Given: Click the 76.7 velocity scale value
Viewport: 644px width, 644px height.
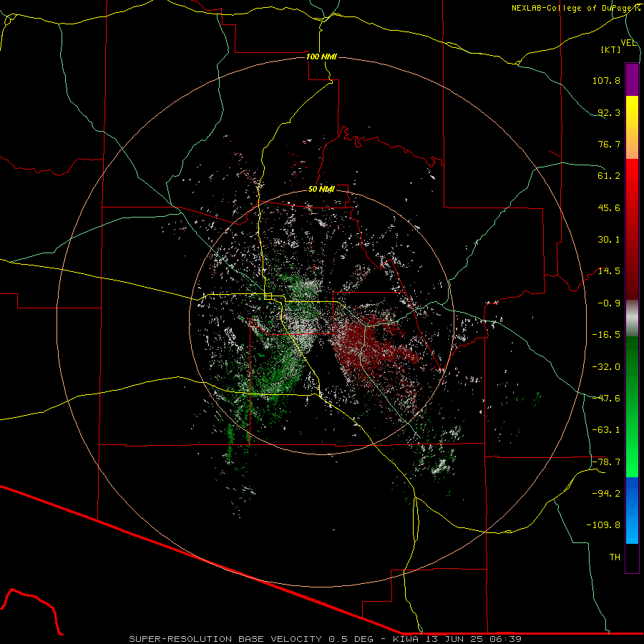Looking at the screenshot, I should pos(609,144).
